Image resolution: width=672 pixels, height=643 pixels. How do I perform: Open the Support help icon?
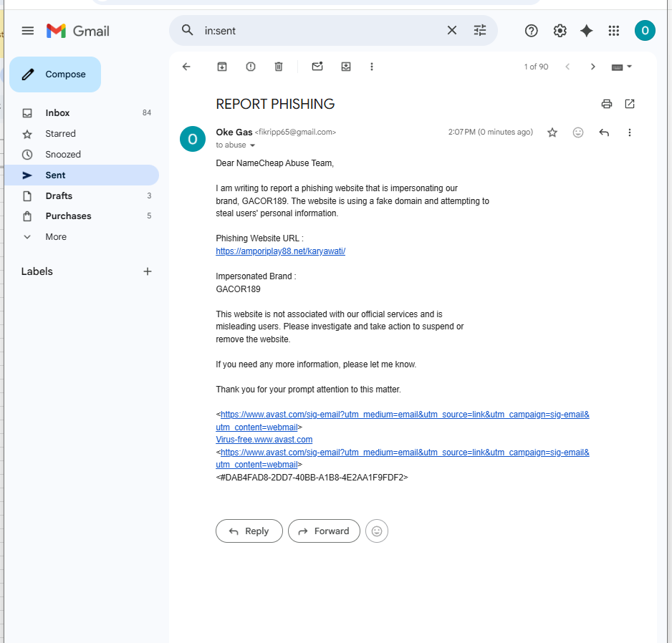[x=531, y=31]
